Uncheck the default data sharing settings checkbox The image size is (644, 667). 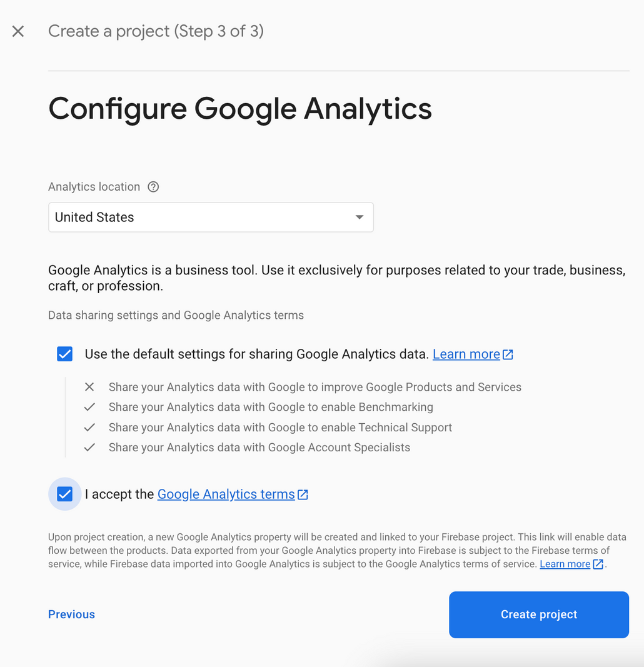coord(64,354)
